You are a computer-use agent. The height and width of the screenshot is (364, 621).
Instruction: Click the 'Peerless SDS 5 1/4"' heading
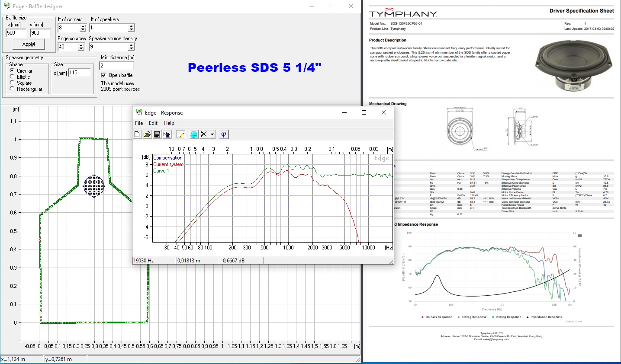pos(255,67)
